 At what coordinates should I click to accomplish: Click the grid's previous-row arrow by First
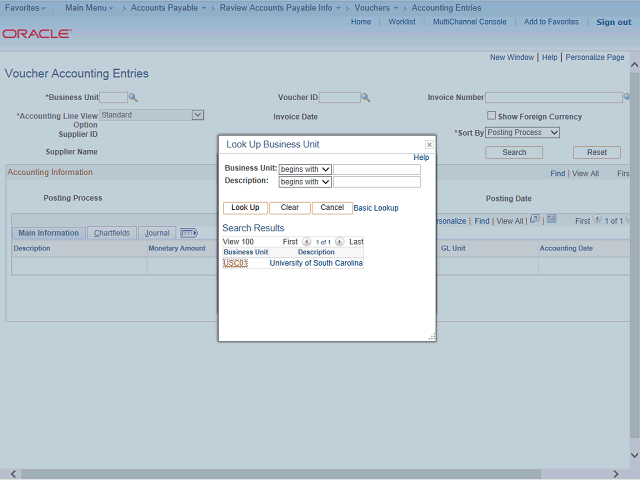coord(597,219)
